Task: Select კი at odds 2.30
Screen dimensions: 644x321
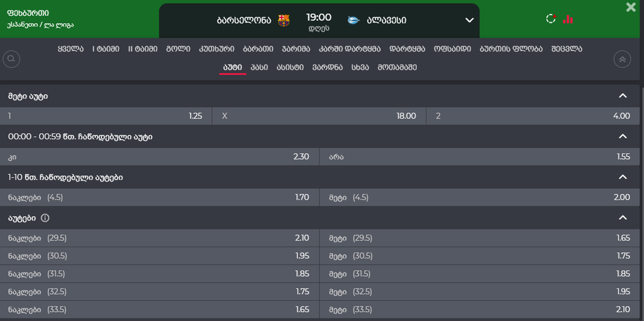Action: (x=159, y=157)
